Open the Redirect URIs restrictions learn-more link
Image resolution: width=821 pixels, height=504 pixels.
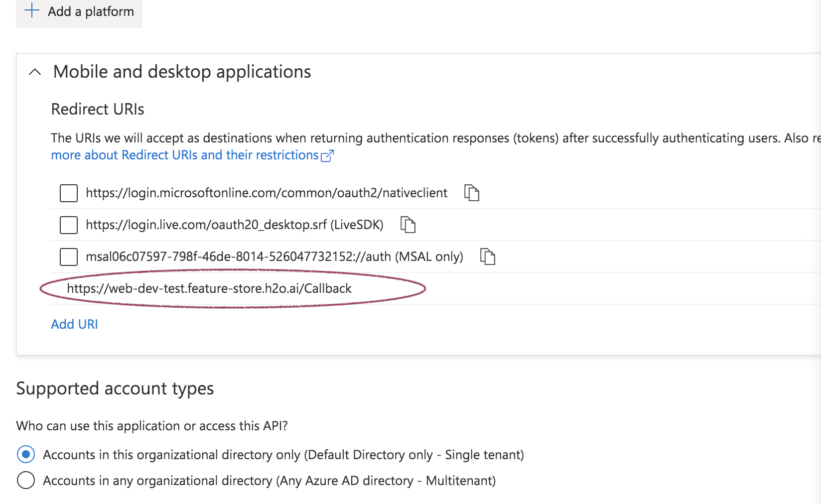[184, 155]
